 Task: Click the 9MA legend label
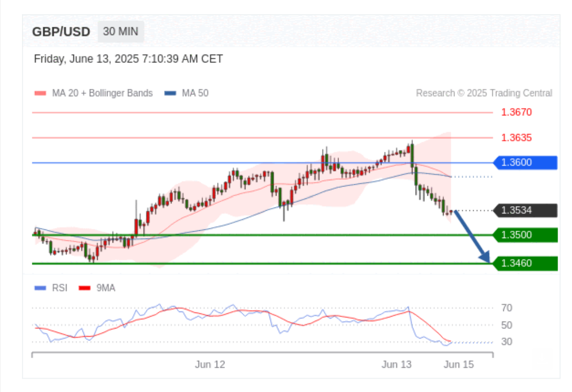[x=106, y=288]
